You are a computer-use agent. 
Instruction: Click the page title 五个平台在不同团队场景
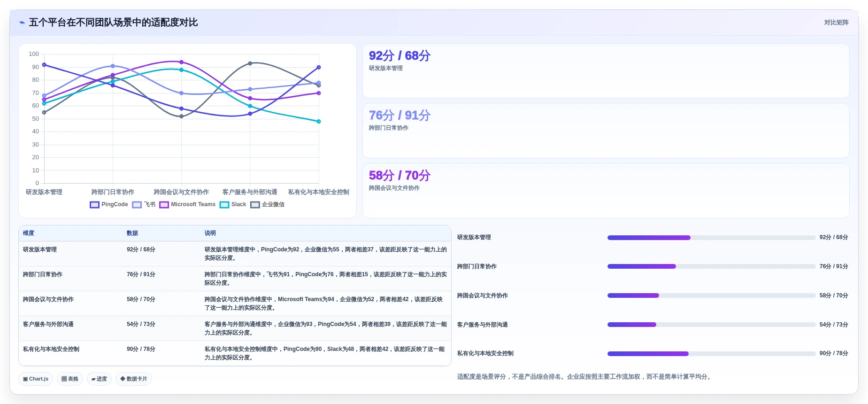point(113,23)
